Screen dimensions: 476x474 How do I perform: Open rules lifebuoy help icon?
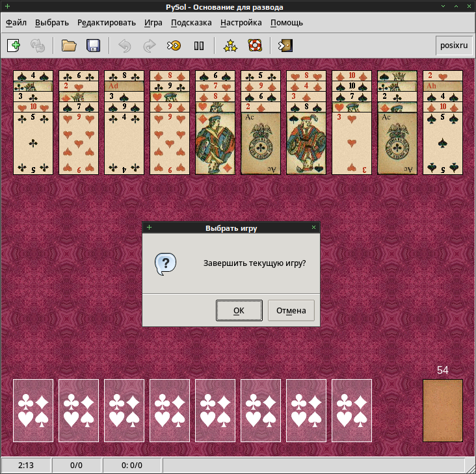255,46
